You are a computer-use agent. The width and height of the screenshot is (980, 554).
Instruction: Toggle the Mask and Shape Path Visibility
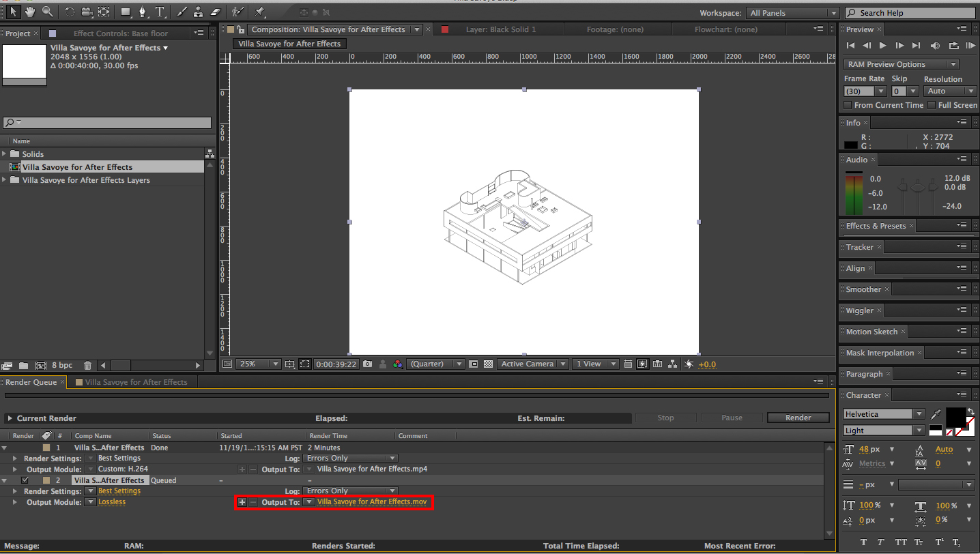[x=305, y=364]
